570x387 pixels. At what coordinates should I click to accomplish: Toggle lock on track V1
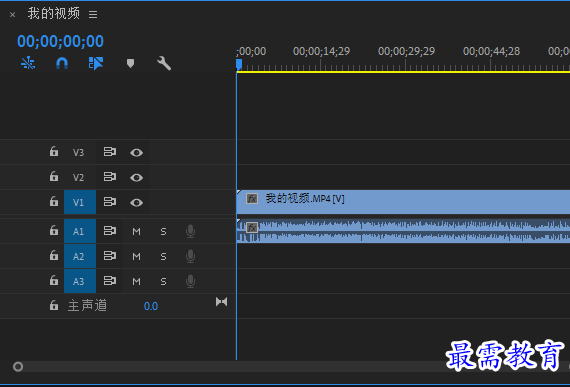tap(54, 201)
